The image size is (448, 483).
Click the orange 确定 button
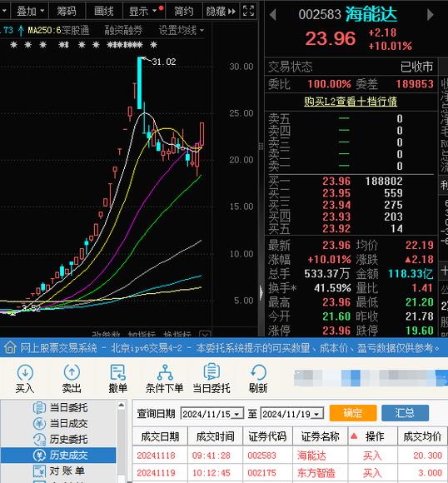[x=353, y=413]
